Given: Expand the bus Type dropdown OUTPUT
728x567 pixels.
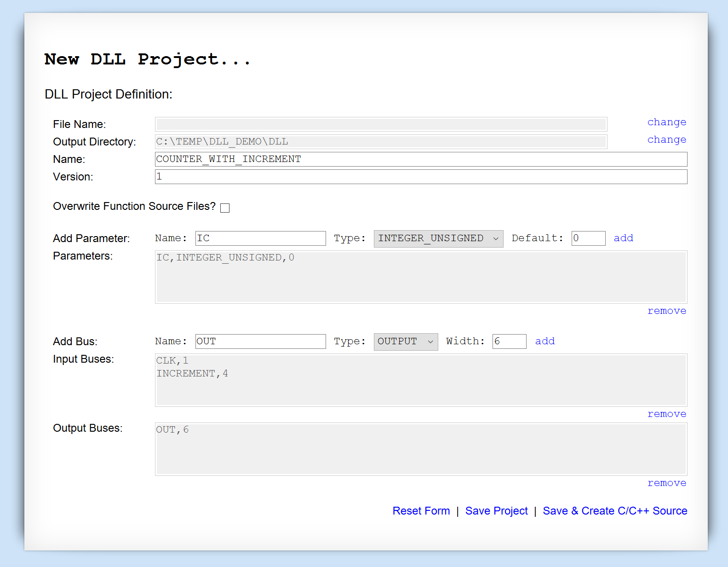Looking at the screenshot, I should coord(405,341).
